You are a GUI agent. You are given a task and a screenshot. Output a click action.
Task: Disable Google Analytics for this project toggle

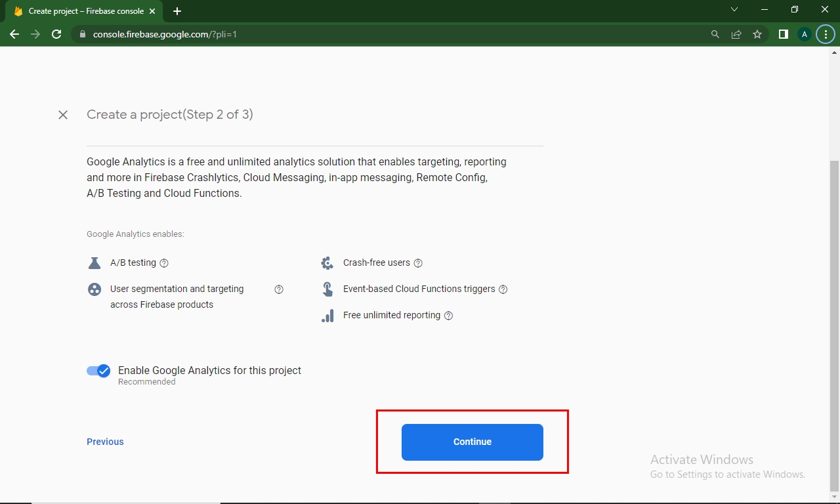pyautogui.click(x=98, y=371)
